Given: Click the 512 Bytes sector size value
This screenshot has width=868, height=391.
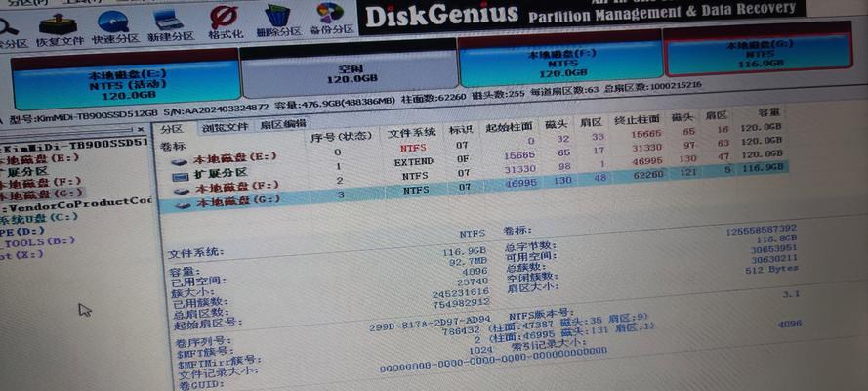Looking at the screenshot, I should (x=771, y=270).
